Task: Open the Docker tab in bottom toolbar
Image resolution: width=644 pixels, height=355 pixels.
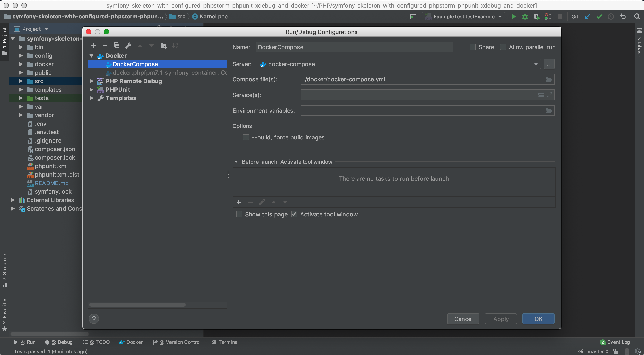Action: pyautogui.click(x=134, y=342)
